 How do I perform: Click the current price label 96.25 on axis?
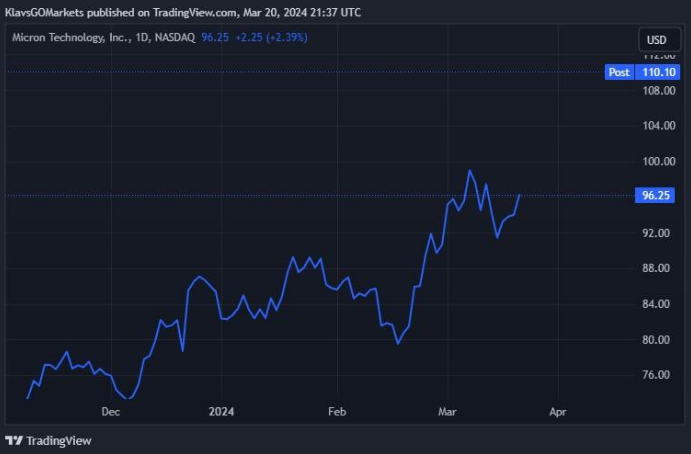point(656,196)
